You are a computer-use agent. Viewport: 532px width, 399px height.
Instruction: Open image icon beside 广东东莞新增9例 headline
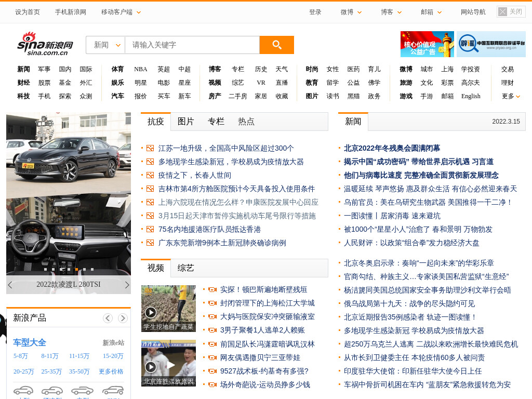click(150, 243)
